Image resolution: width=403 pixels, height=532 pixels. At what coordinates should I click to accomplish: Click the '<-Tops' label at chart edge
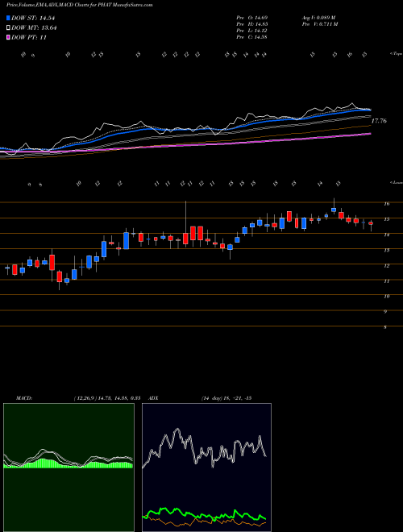tap(396, 54)
